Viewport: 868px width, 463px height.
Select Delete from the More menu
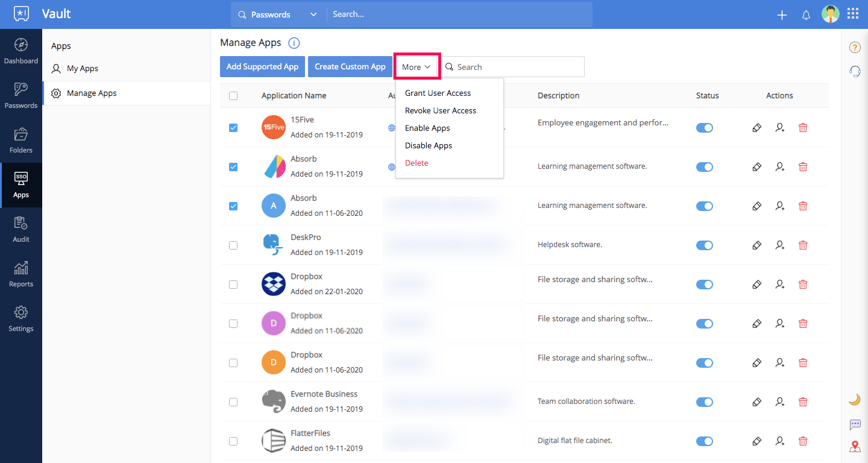(417, 163)
